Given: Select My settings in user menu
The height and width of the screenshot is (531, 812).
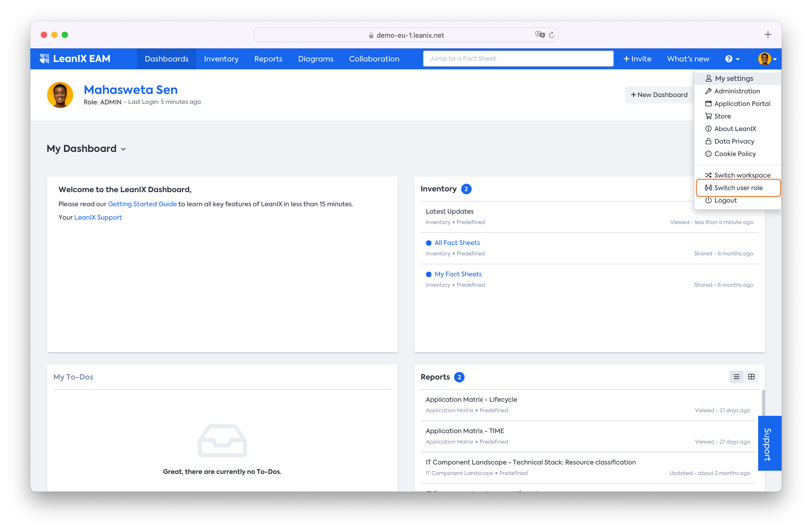Looking at the screenshot, I should click(x=737, y=79).
